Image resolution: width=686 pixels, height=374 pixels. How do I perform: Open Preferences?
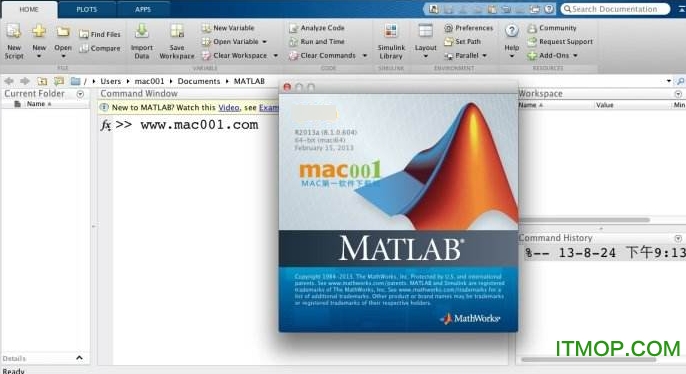pos(469,28)
